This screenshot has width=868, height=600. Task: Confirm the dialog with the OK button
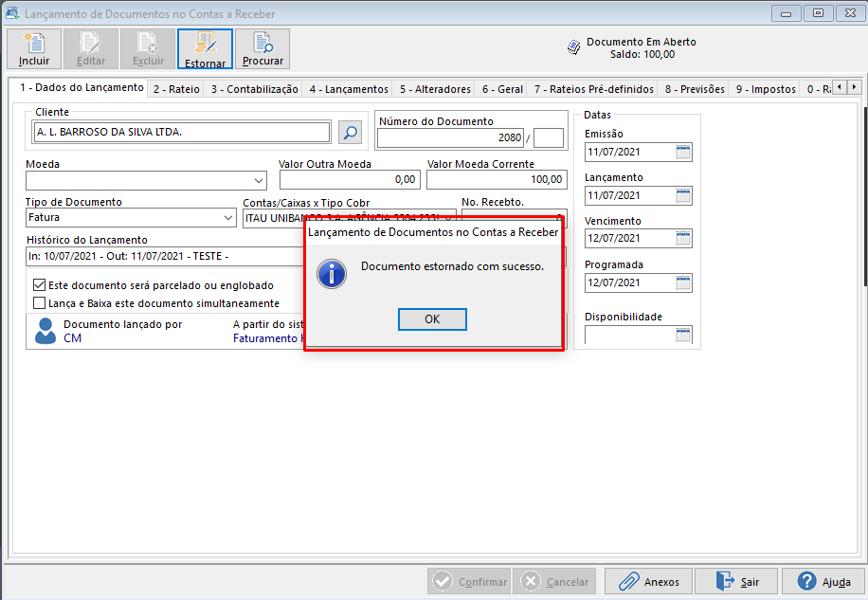click(x=432, y=319)
